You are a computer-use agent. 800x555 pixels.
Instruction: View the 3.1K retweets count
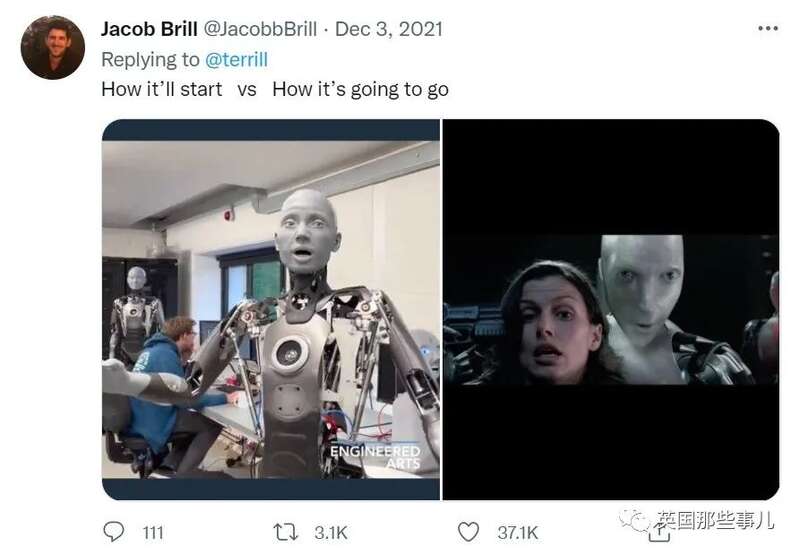click(331, 533)
